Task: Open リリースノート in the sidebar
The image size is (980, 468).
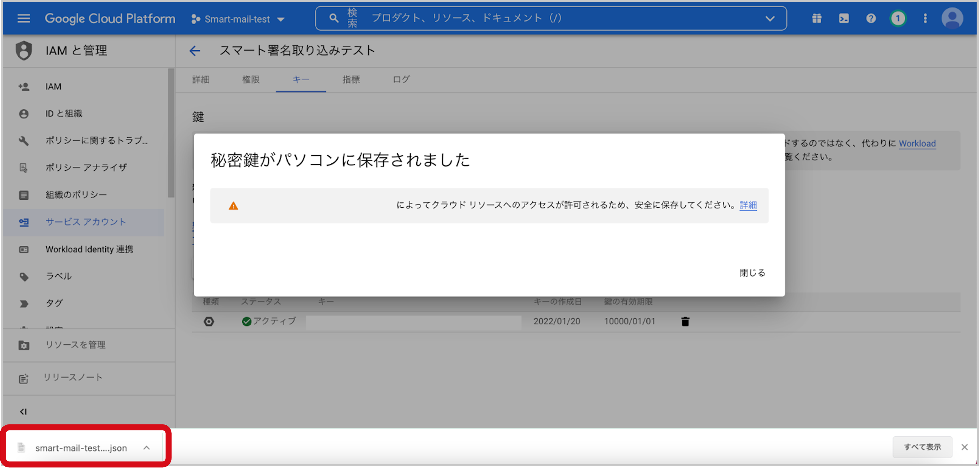Action: point(88,378)
